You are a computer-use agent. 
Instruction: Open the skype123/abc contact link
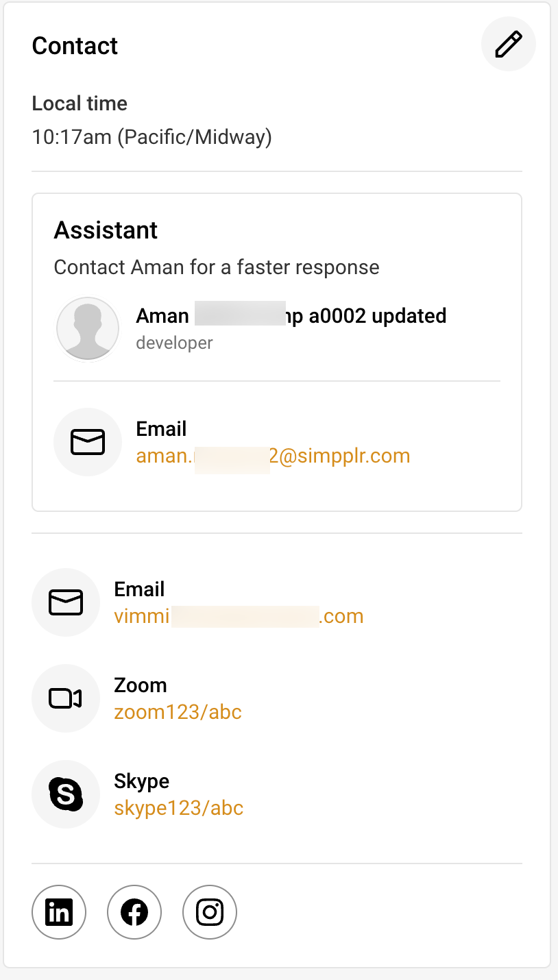click(178, 807)
